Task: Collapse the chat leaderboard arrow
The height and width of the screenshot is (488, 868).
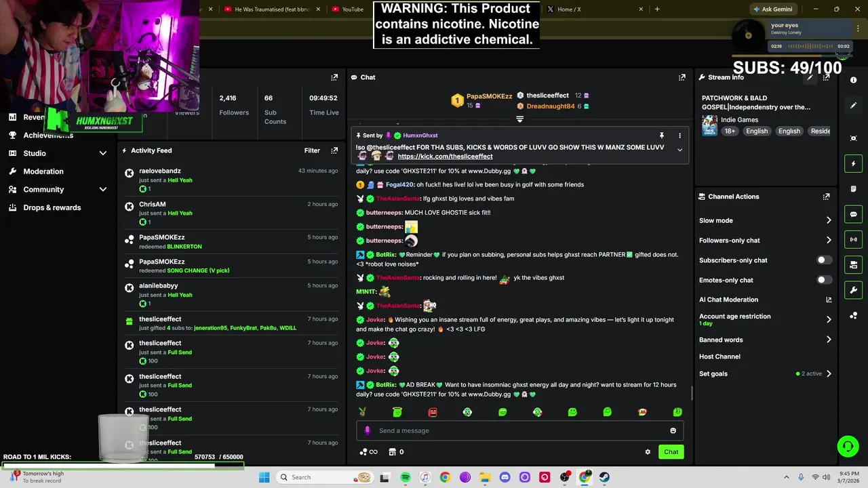Action: coord(520,119)
